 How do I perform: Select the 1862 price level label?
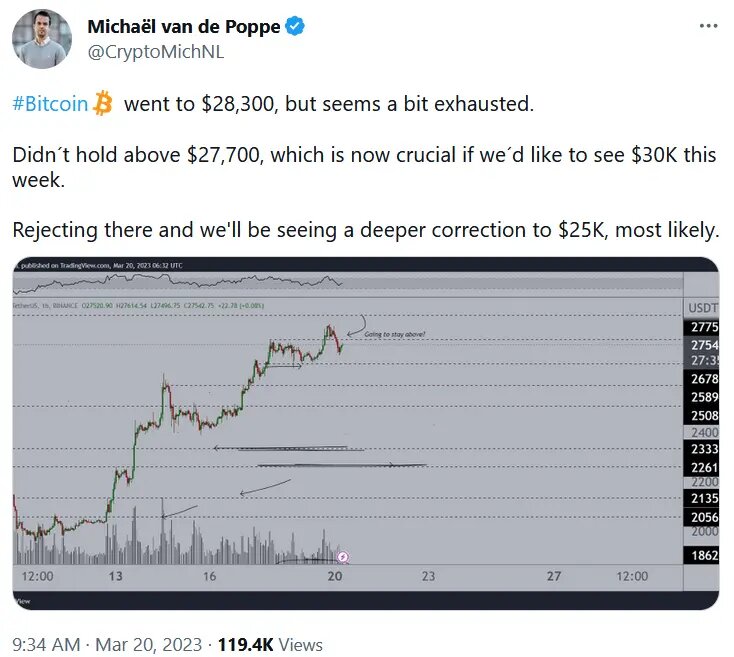coord(702,555)
